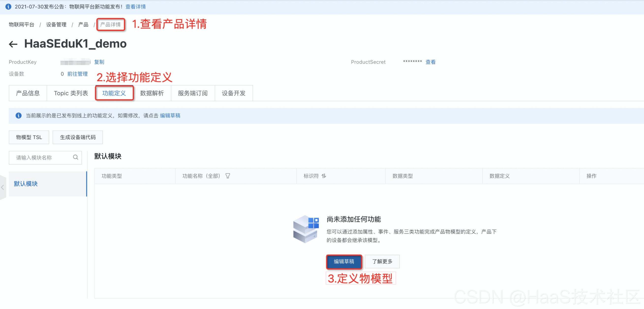Click the back arrow beside HaaSEduK1_demo
644x309 pixels.
(x=13, y=44)
